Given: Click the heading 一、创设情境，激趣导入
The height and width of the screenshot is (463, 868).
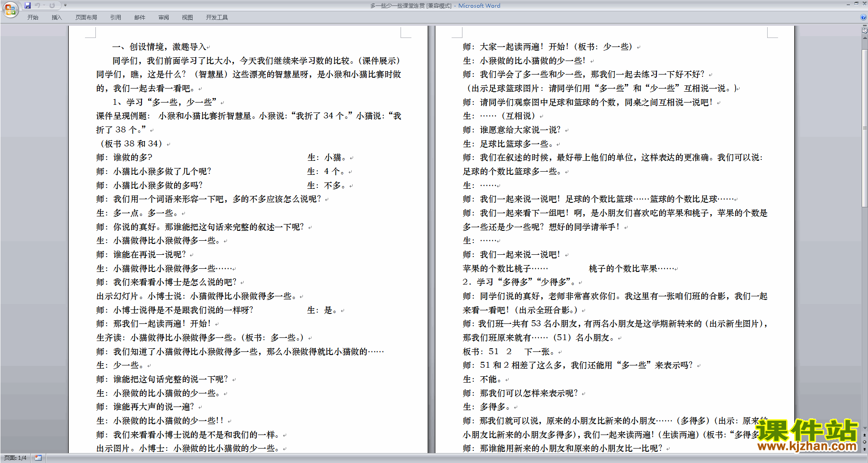Looking at the screenshot, I should pos(159,47).
